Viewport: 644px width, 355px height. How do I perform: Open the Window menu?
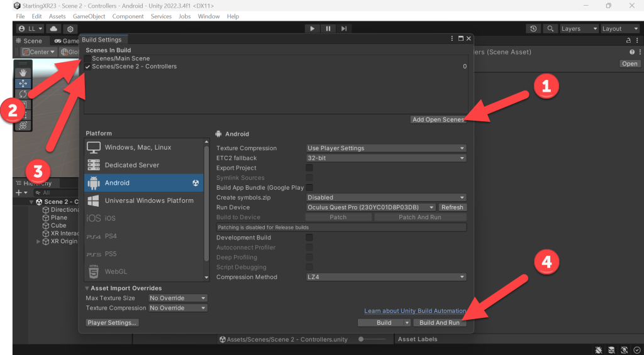pos(209,16)
